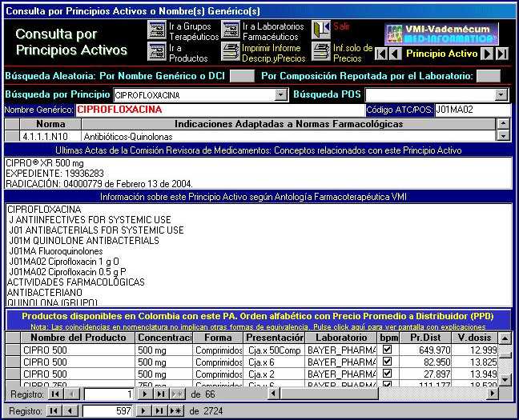Click Pr.Dist column header
This screenshot has height=420, width=519.
pos(425,338)
